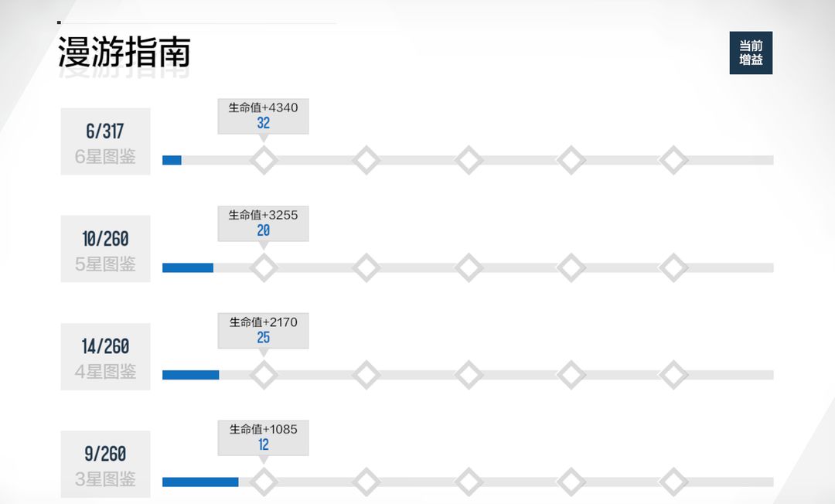Click the 生命值+3255 reward tooltip
Image resolution: width=835 pixels, height=504 pixels.
pos(263,223)
